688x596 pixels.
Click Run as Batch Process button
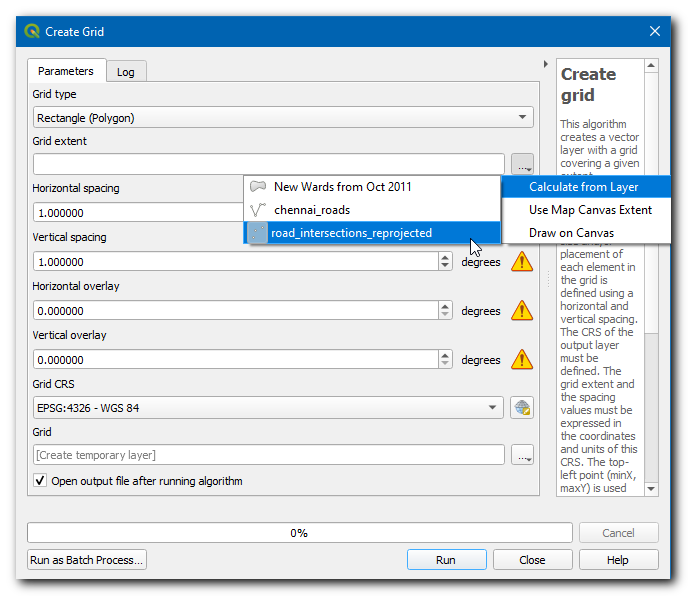(x=87, y=560)
